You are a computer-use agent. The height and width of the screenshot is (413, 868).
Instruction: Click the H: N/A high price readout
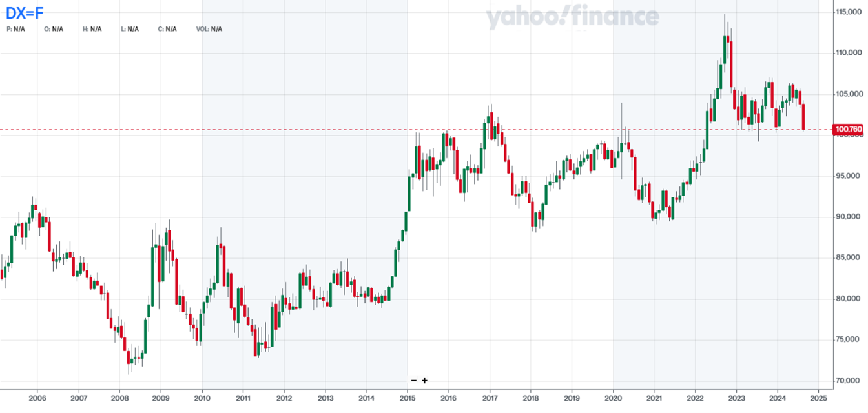[x=92, y=29]
